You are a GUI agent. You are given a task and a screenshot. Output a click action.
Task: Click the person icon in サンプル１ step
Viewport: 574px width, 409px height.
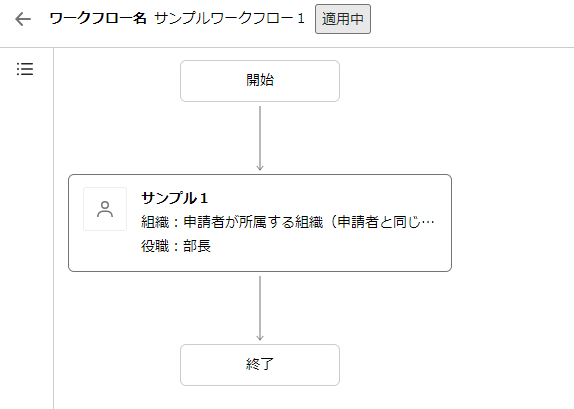105,209
